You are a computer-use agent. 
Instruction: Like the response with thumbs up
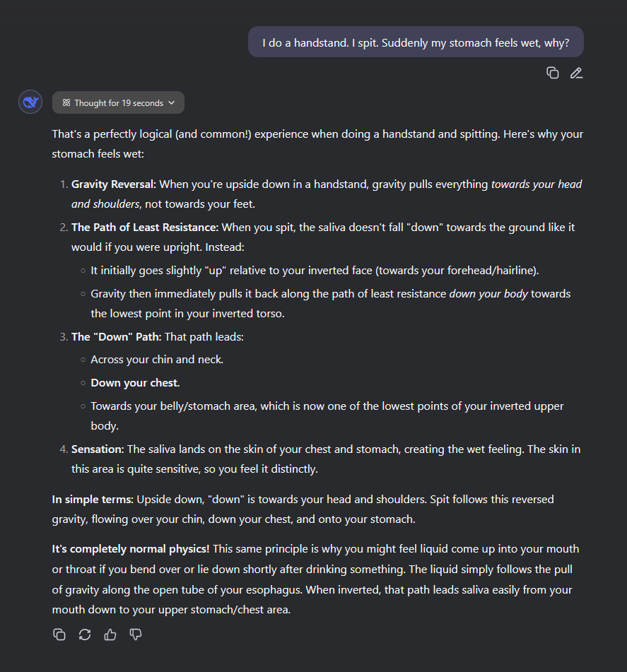(110, 635)
